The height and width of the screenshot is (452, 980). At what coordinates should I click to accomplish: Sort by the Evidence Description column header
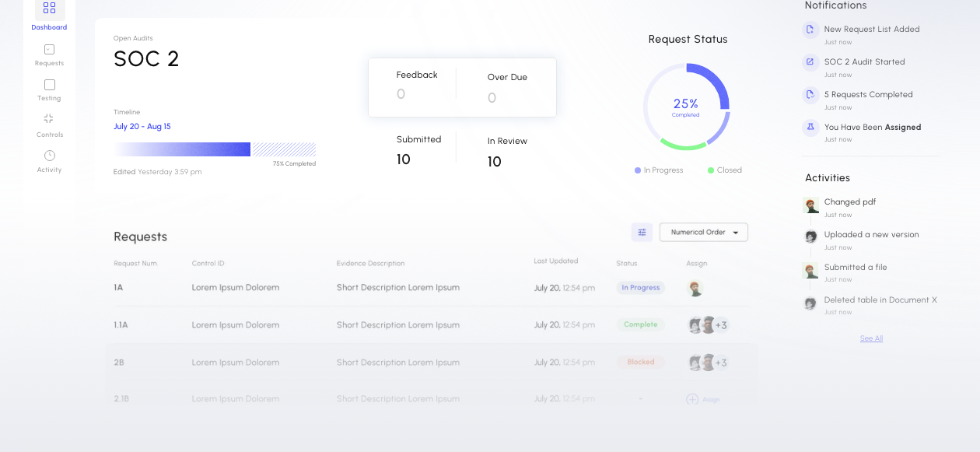pyautogui.click(x=370, y=264)
